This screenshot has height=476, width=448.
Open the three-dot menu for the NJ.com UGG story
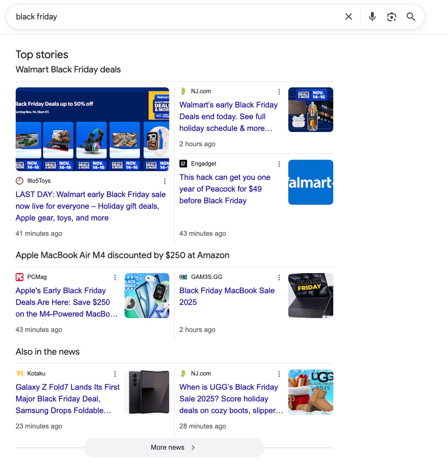click(x=279, y=374)
